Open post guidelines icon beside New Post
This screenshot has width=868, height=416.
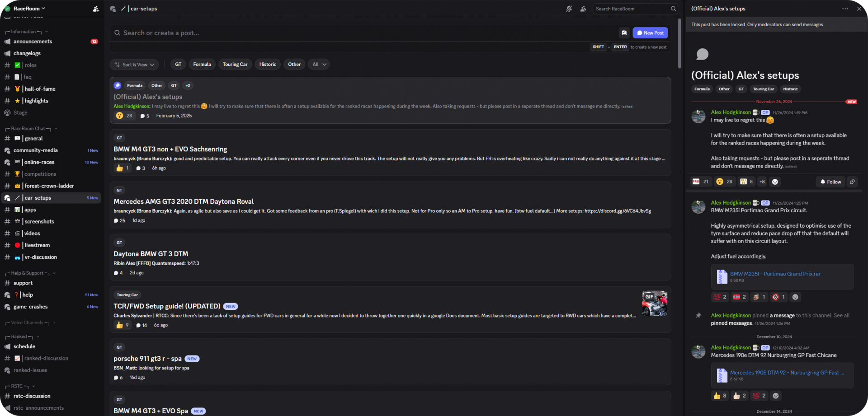click(624, 33)
